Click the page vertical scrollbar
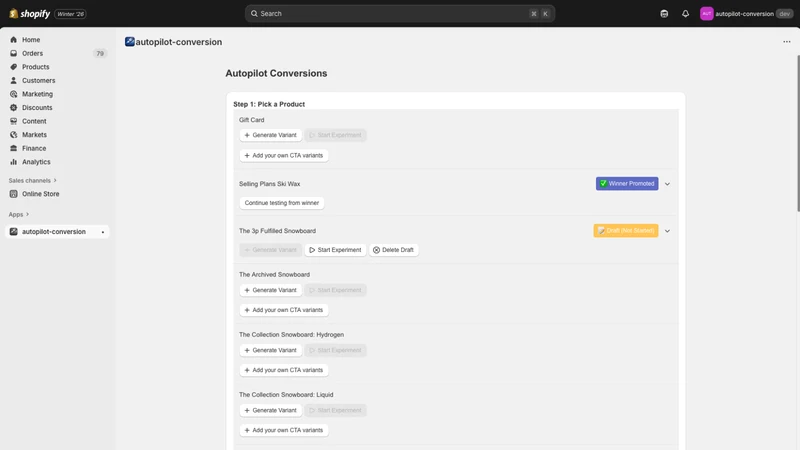Image resolution: width=800 pixels, height=450 pixels. pos(797,133)
